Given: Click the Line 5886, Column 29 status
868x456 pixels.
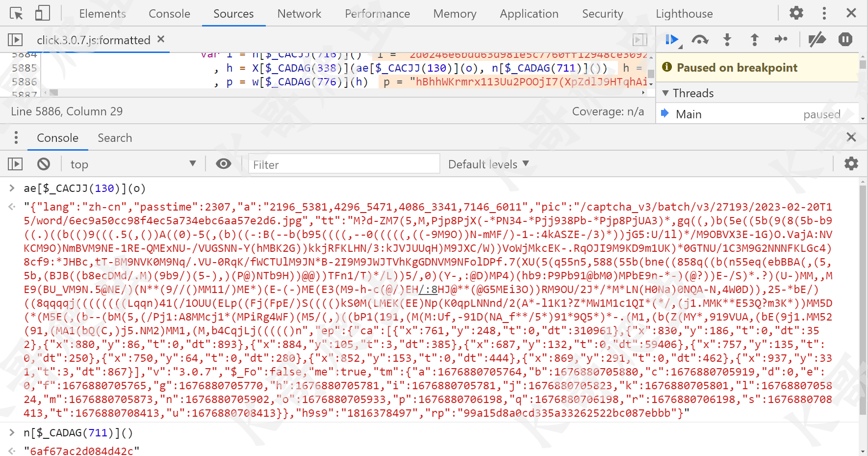Looking at the screenshot, I should [67, 111].
